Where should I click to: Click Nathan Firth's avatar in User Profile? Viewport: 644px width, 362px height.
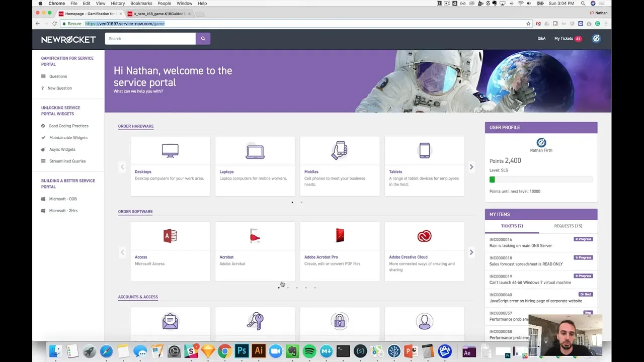pyautogui.click(x=541, y=142)
